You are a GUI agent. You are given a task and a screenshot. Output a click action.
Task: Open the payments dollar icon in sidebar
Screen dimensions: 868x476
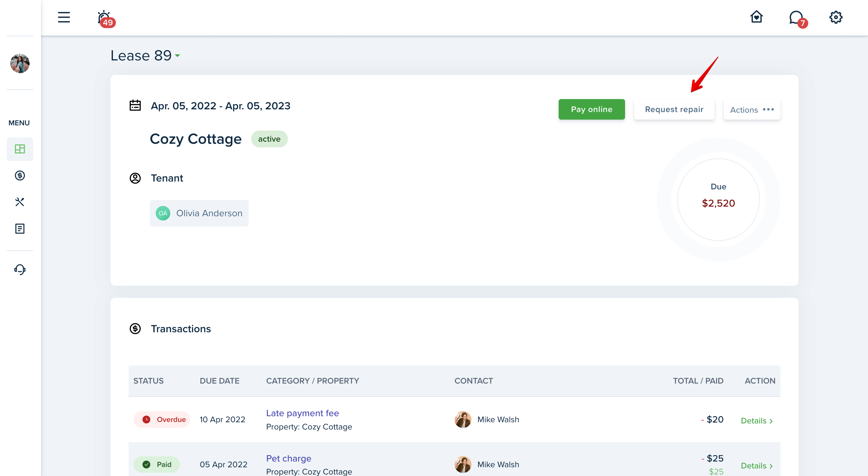[20, 175]
